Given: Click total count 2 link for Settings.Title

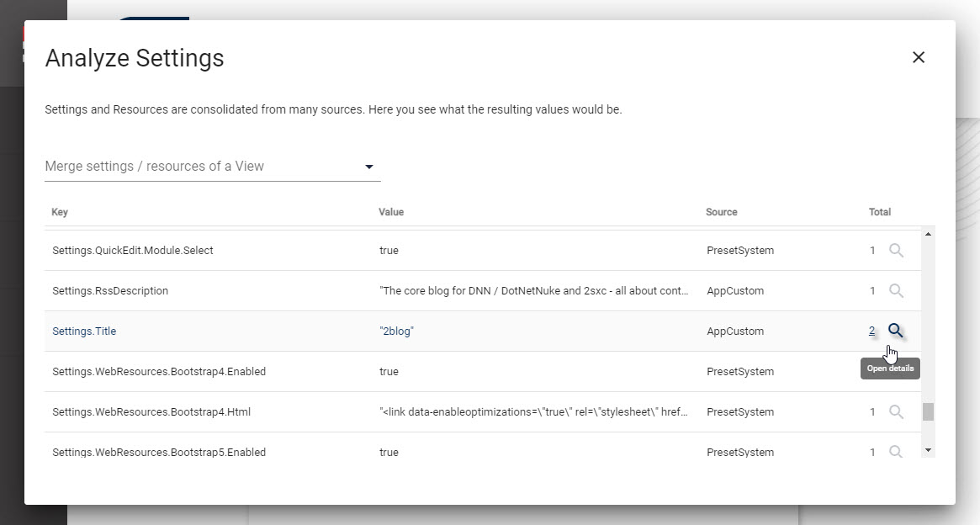Looking at the screenshot, I should pos(871,331).
